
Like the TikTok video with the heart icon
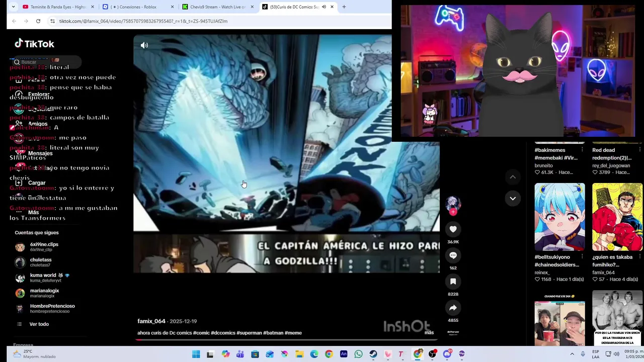coord(453,229)
